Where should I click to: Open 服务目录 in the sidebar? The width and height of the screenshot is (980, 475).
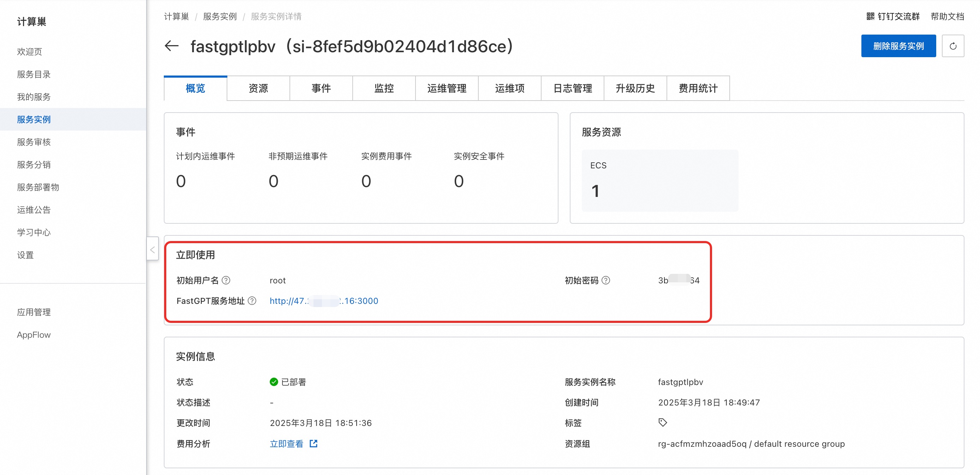34,74
